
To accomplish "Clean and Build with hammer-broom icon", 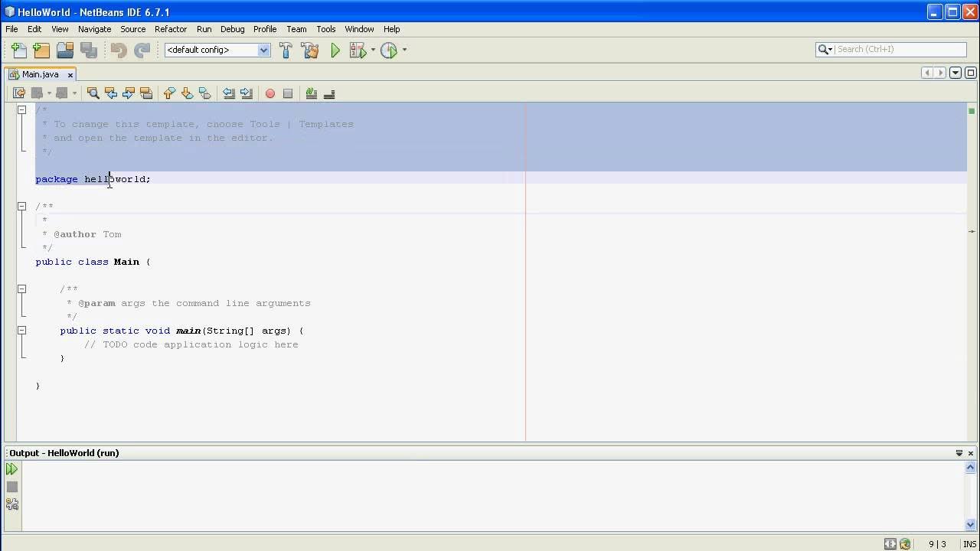I will tap(310, 50).
